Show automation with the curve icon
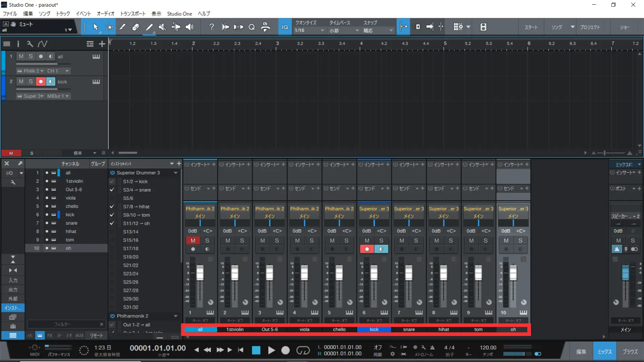This screenshot has width=644, height=362. (43, 44)
